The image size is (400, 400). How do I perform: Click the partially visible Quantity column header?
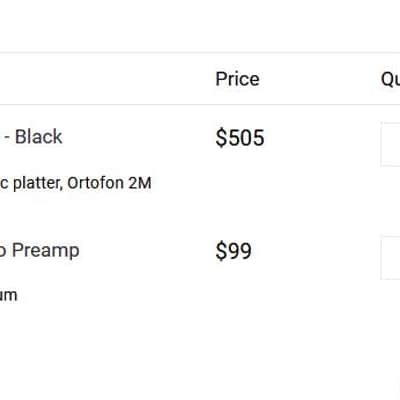point(390,79)
